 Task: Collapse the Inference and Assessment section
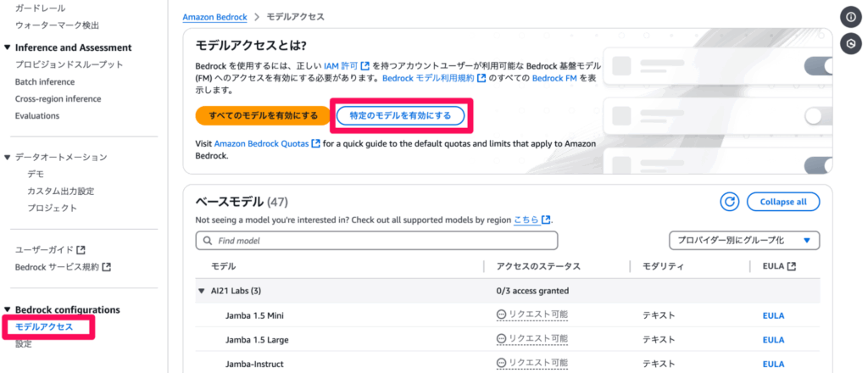pos(7,47)
